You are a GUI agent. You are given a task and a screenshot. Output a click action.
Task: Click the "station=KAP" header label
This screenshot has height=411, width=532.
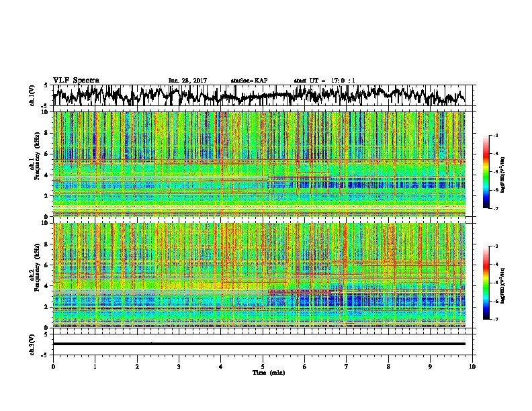249,81
